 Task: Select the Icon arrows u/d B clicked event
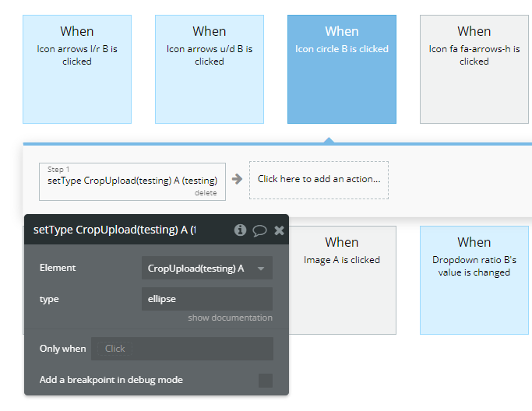tap(210, 69)
